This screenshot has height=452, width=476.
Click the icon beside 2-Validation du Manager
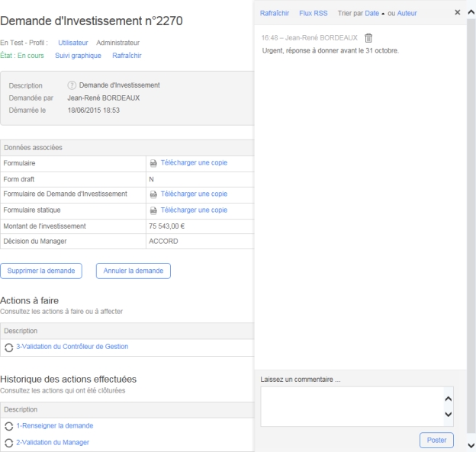click(x=9, y=443)
